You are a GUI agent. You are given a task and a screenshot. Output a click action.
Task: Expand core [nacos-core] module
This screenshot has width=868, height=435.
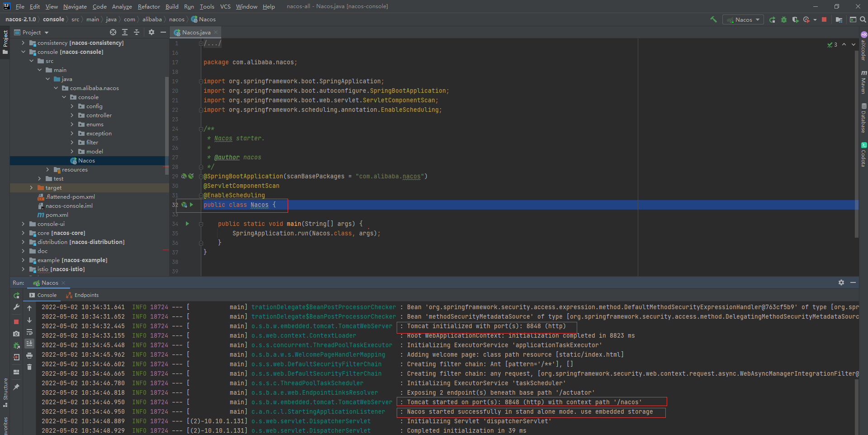[x=23, y=233]
